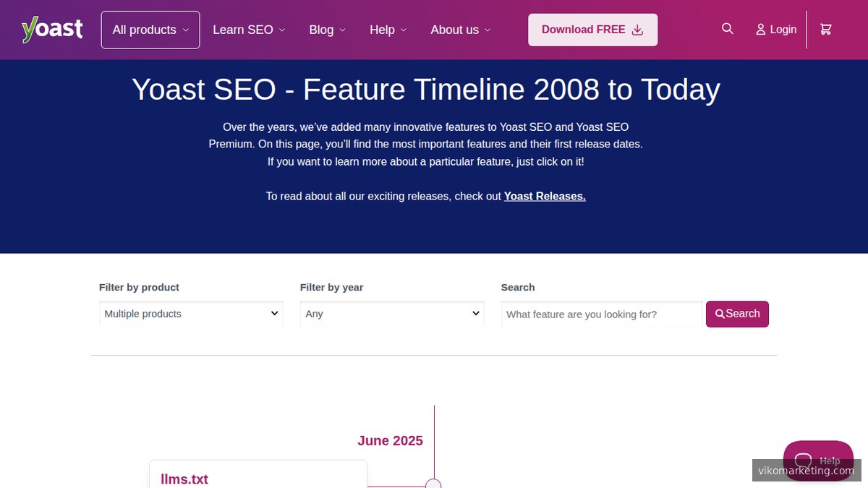Open the All products menu

150,30
